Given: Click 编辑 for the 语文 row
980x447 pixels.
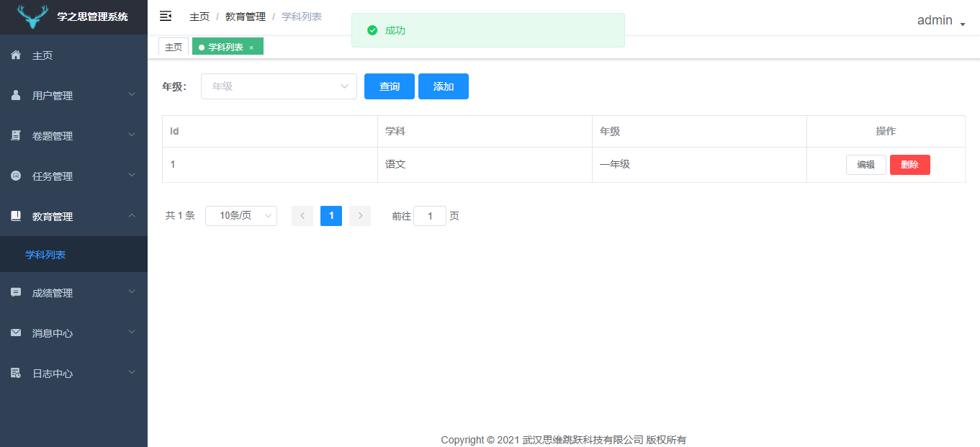Looking at the screenshot, I should [866, 165].
